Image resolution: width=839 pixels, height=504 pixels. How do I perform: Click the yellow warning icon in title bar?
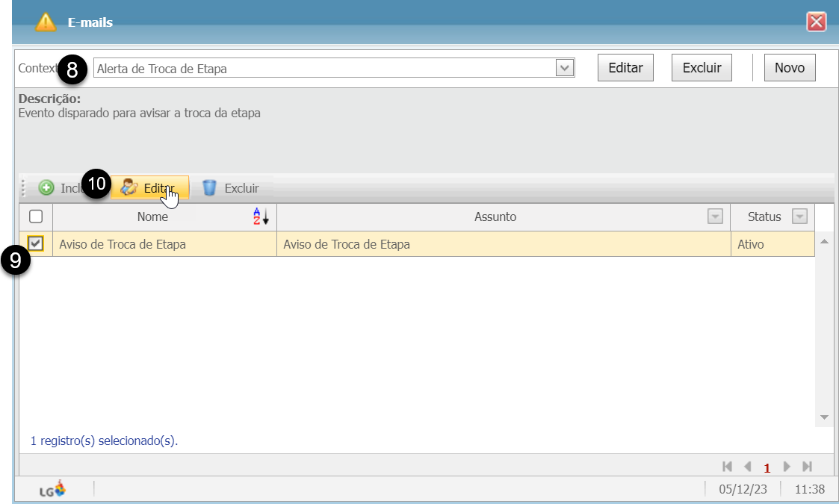[46, 22]
